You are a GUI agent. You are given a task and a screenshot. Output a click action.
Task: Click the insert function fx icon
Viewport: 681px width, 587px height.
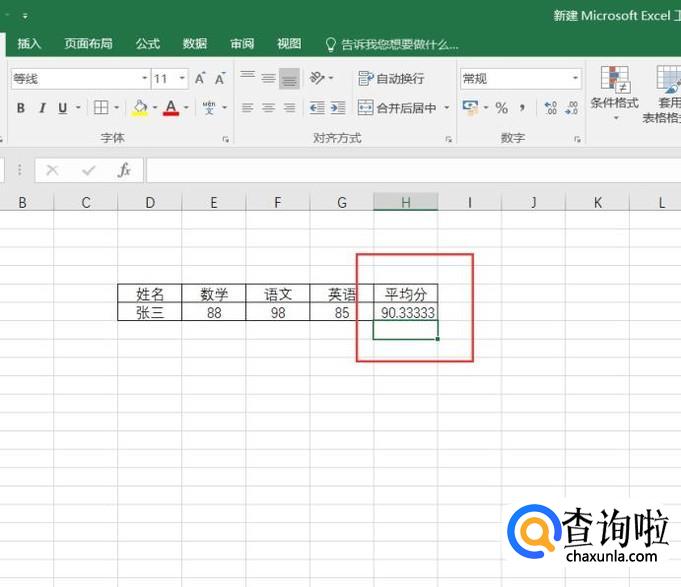click(x=124, y=170)
